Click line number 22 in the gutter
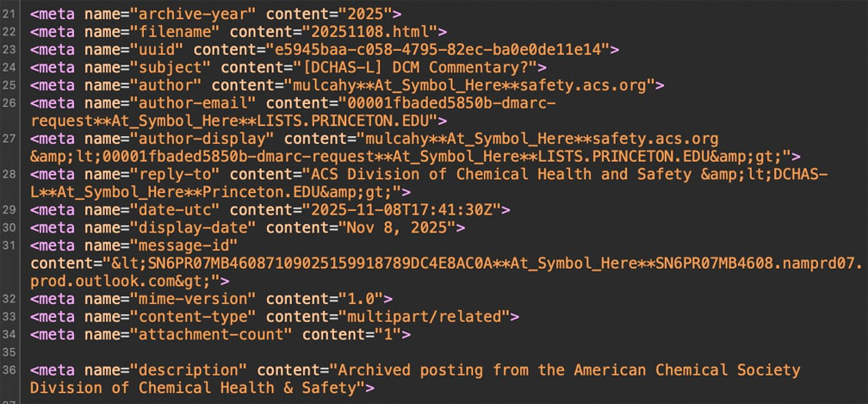This screenshot has height=404, width=868. tap(9, 32)
